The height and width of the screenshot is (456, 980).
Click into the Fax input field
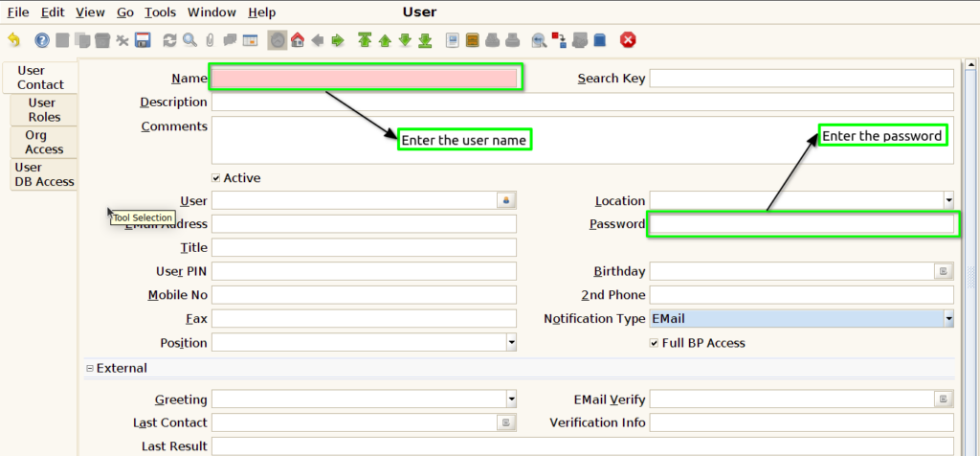click(x=365, y=319)
